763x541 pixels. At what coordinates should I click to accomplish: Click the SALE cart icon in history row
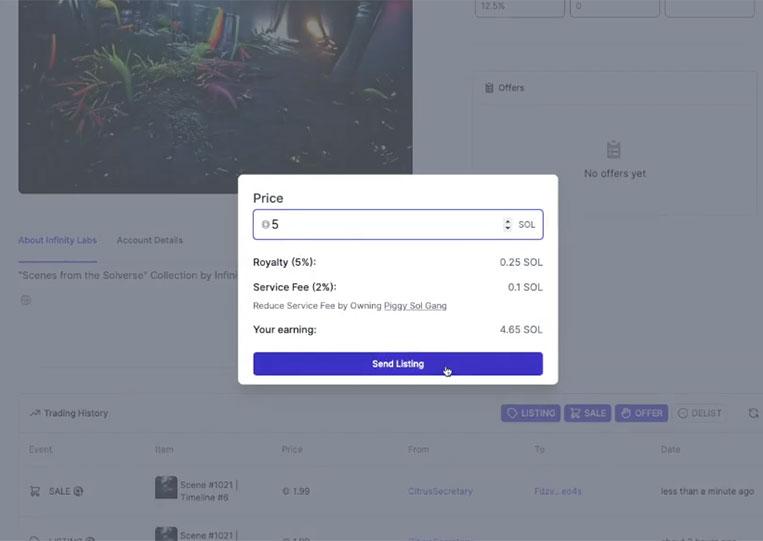pos(35,491)
